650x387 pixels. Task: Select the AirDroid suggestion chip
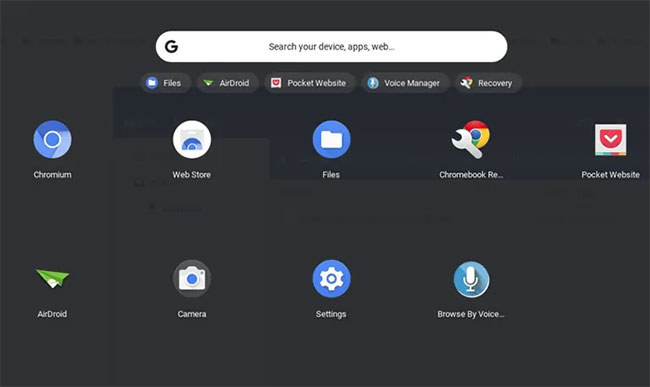click(228, 83)
